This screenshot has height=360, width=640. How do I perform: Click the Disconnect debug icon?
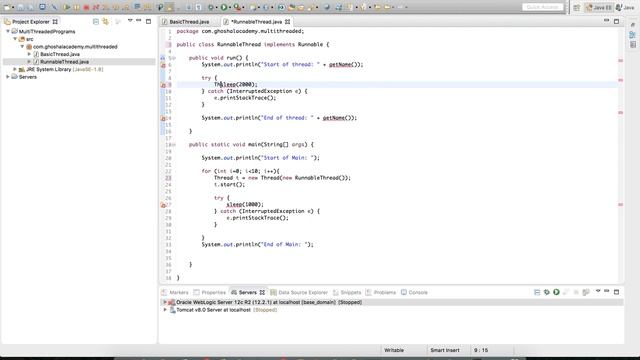pos(96,7)
